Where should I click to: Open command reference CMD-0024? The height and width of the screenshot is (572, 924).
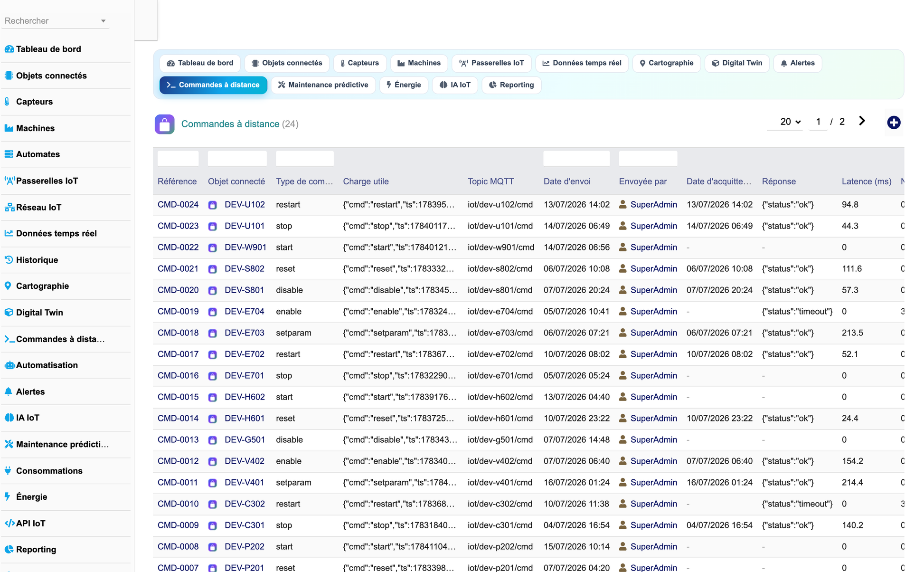coord(178,205)
